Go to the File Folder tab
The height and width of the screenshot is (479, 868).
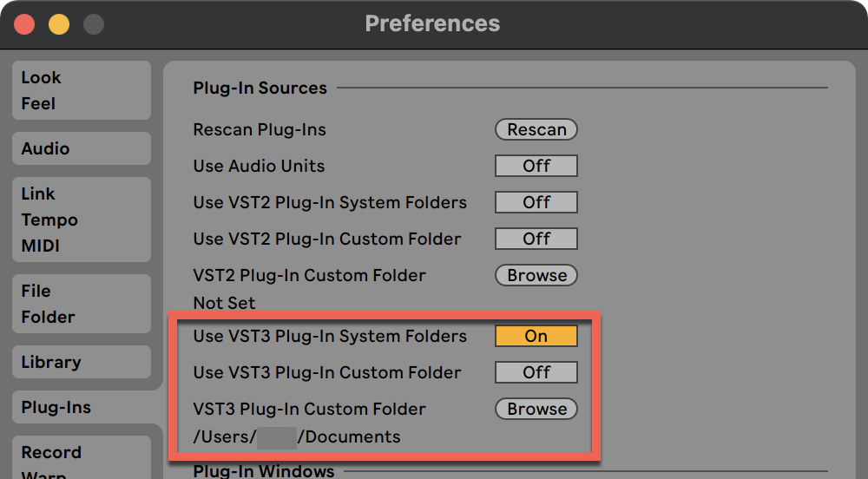82,304
